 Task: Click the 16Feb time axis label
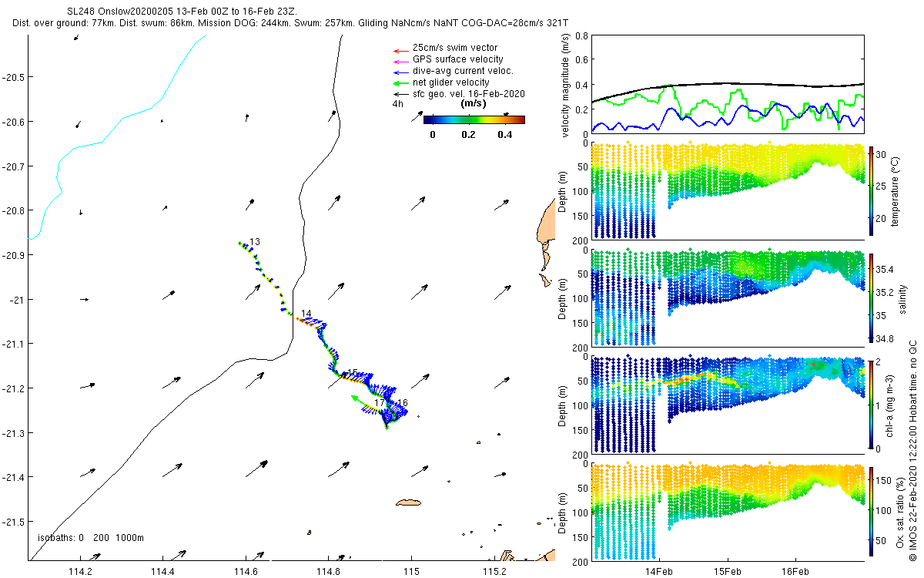point(795,571)
